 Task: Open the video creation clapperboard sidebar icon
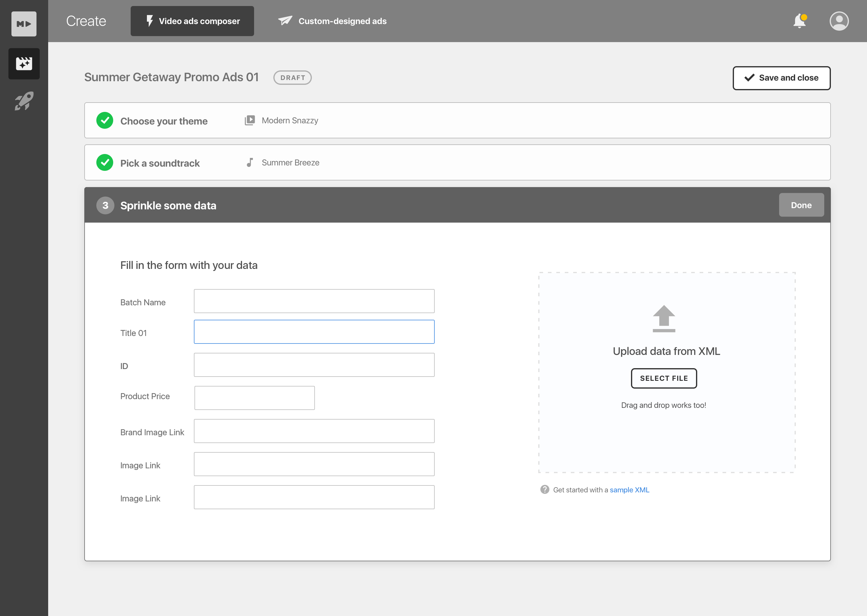pos(24,63)
